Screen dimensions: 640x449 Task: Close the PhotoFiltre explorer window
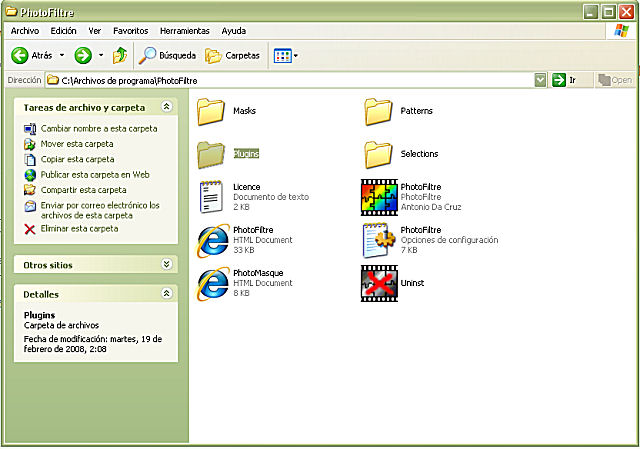[x=626, y=12]
